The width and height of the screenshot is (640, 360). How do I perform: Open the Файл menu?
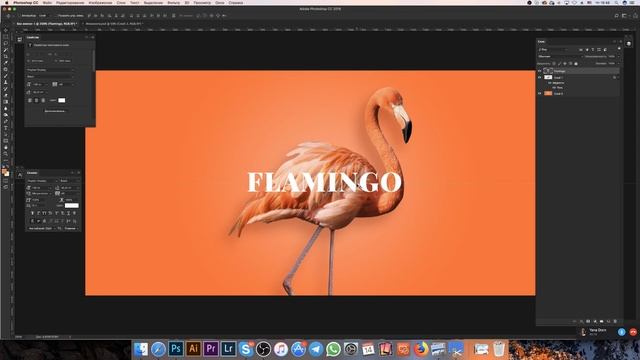point(47,3)
